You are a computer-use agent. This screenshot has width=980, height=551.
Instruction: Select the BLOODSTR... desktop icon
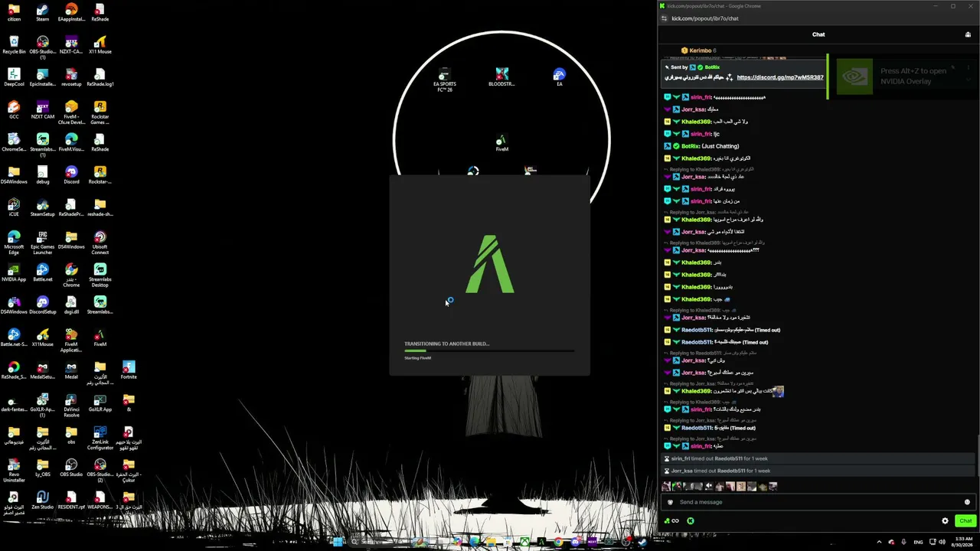(501, 77)
